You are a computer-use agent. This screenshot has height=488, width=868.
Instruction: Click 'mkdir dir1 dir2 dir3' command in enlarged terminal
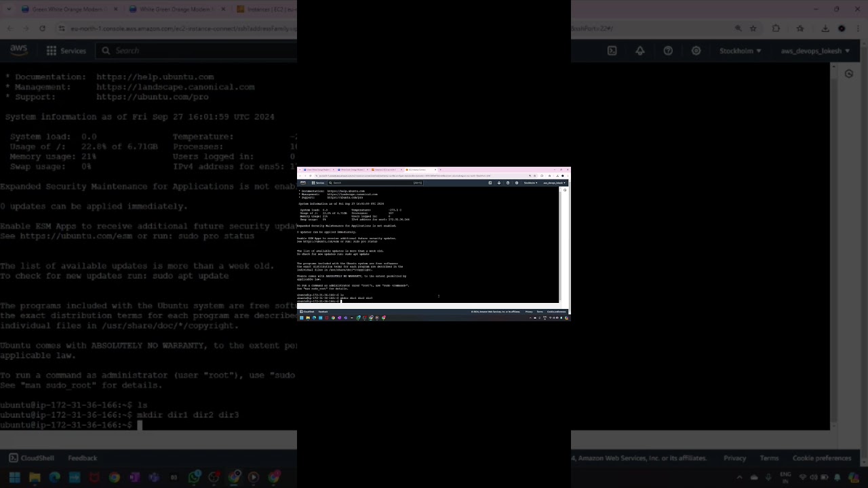[188, 415]
